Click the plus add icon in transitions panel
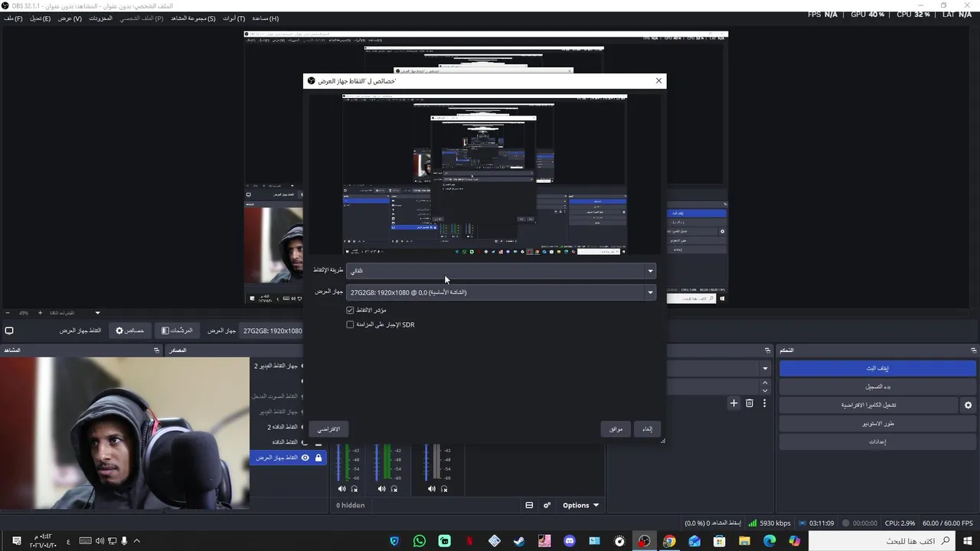 (x=733, y=403)
